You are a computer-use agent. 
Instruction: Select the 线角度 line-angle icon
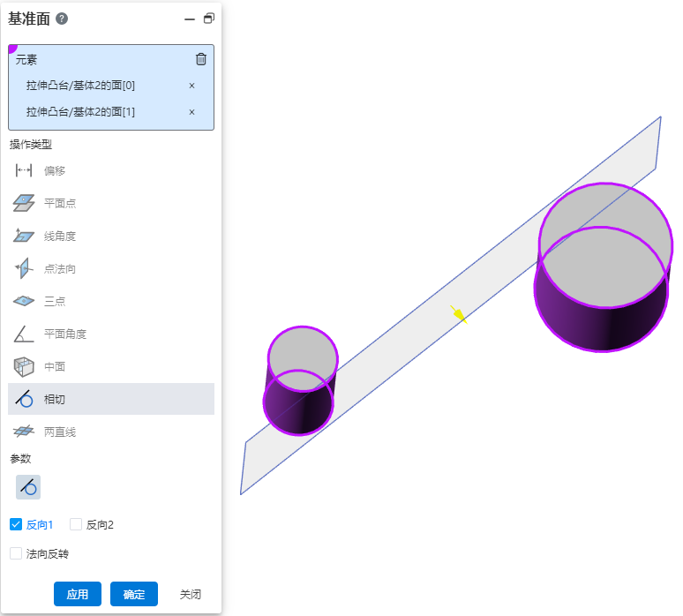point(24,236)
